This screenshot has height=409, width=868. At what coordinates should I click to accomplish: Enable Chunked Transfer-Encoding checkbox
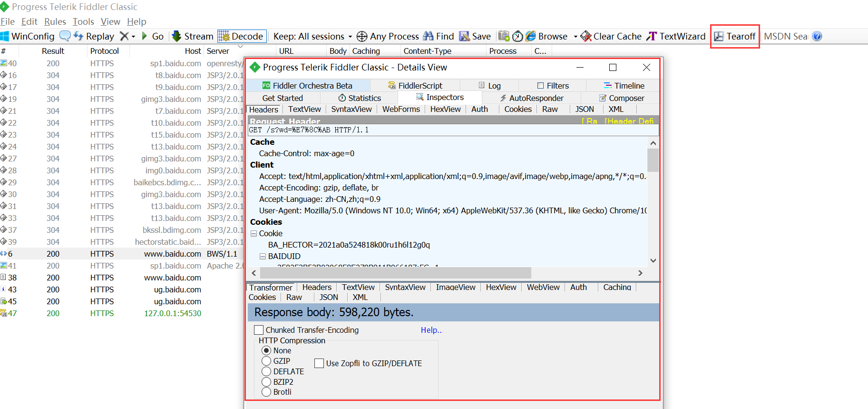tap(259, 330)
